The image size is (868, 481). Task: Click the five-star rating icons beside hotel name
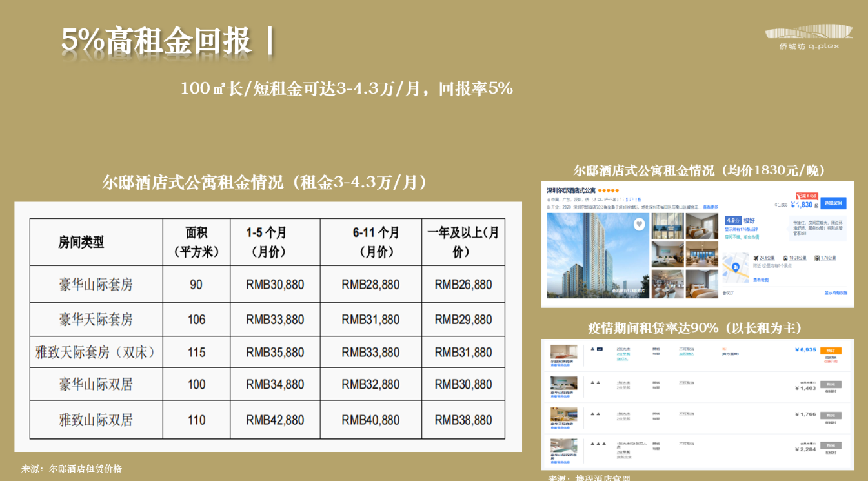tap(608, 191)
